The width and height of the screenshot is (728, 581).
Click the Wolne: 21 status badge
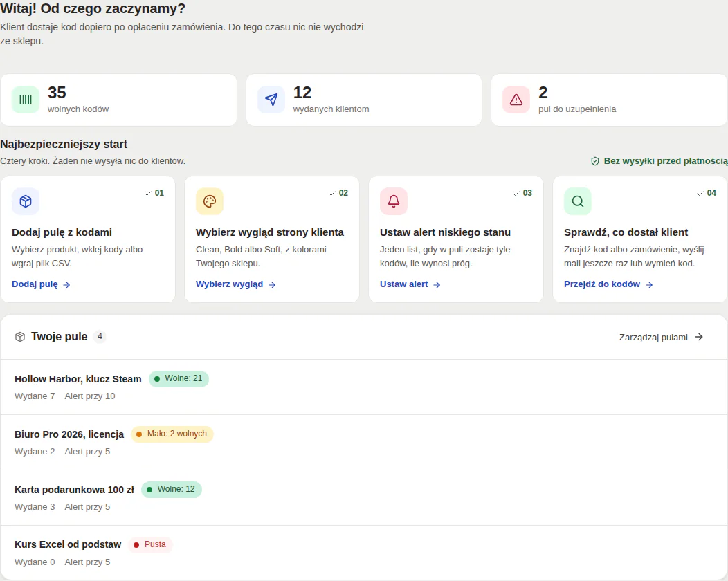[x=179, y=378]
